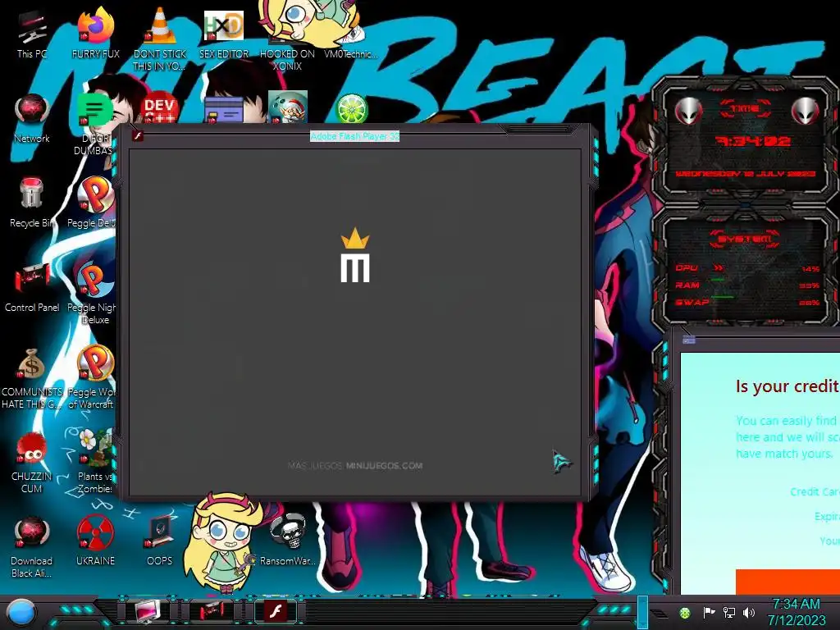
Task: Open the green lime slice desktop icon
Action: [351, 108]
